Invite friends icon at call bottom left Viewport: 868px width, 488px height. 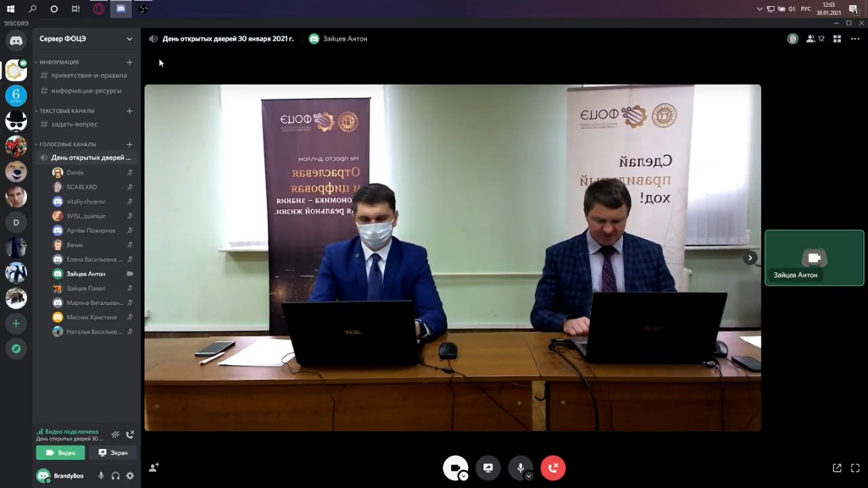(x=154, y=468)
